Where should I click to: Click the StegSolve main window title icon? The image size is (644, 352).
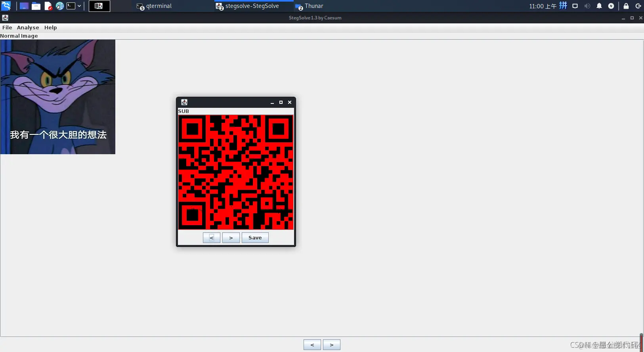(x=5, y=18)
